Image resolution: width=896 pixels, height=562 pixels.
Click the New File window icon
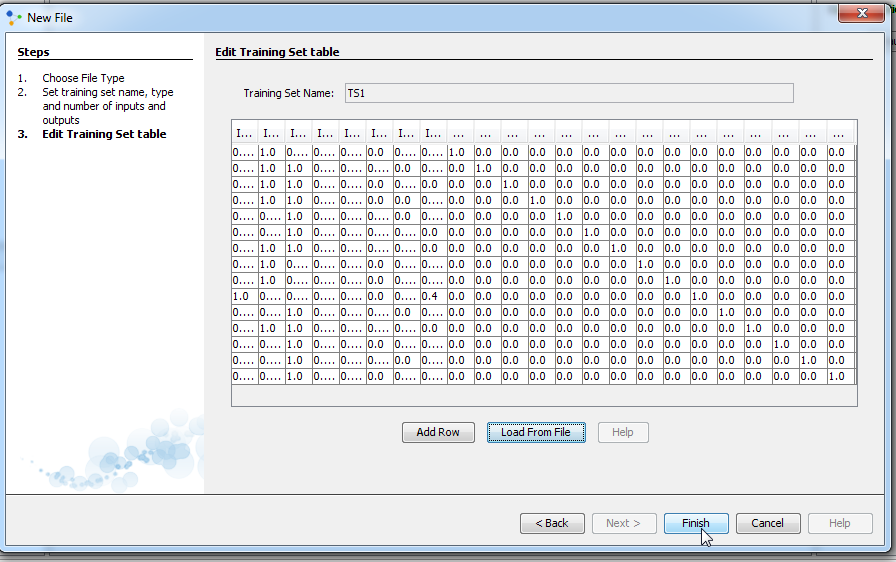tap(13, 17)
